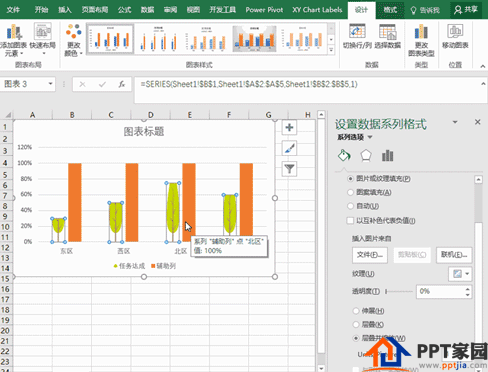Screen dimensions: 488x372
Task: Click the Move Chart (移动图表) icon
Action: pyautogui.click(x=455, y=37)
